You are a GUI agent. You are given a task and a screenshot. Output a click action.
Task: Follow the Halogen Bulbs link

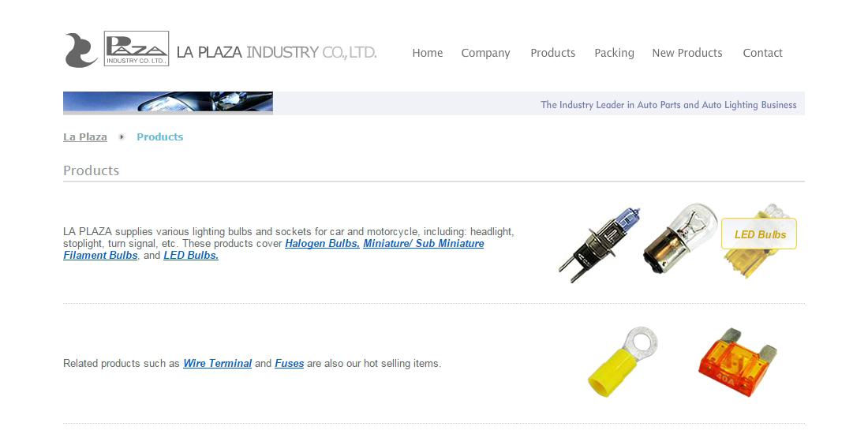pyautogui.click(x=322, y=244)
